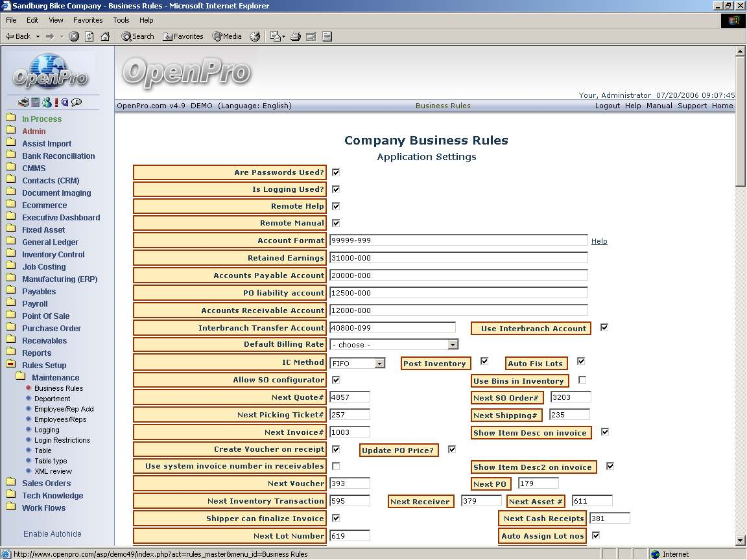Click the Logout link in header

click(608, 106)
